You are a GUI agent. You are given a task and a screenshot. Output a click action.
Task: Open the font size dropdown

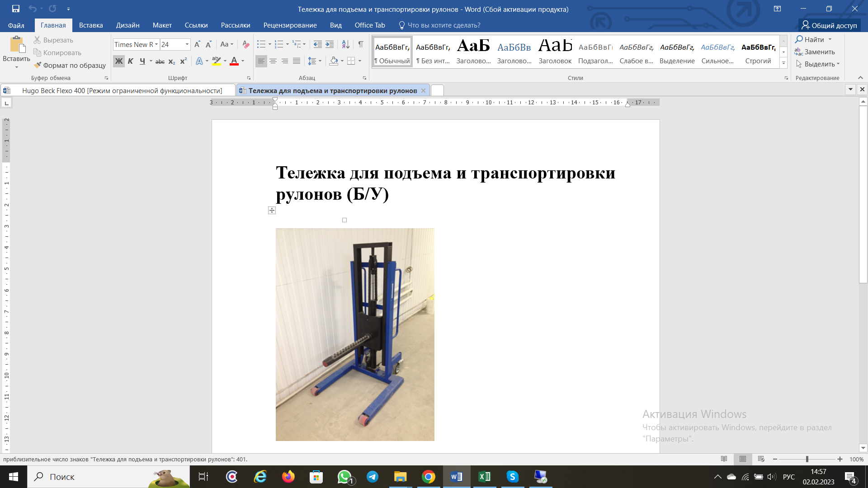pyautogui.click(x=187, y=44)
